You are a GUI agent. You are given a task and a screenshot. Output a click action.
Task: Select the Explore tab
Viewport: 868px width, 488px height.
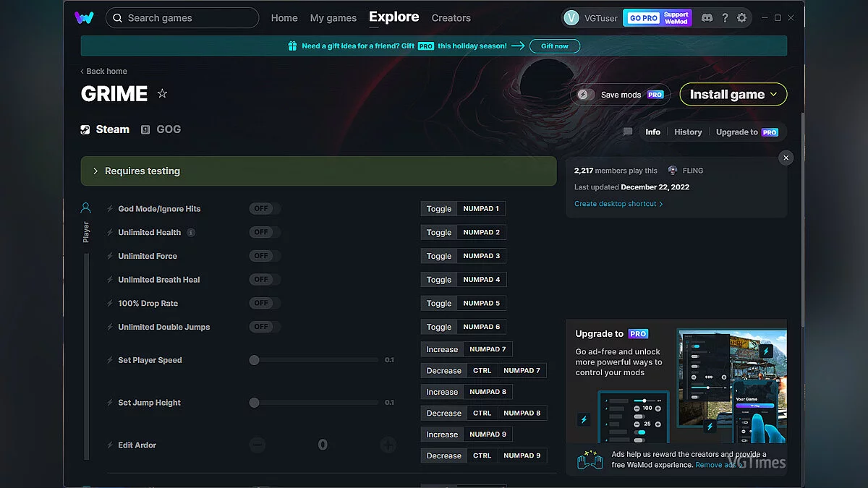click(394, 17)
